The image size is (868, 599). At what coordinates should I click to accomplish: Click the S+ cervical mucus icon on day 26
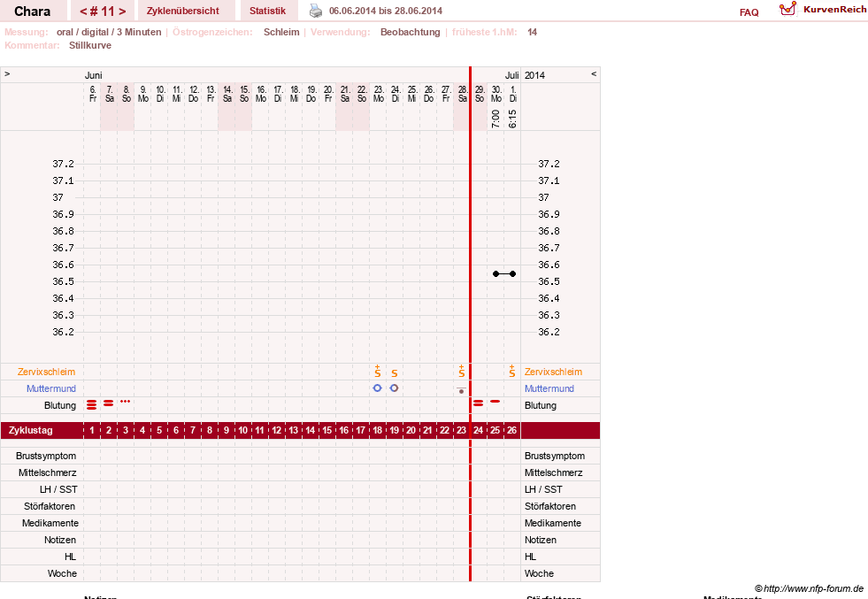[512, 371]
